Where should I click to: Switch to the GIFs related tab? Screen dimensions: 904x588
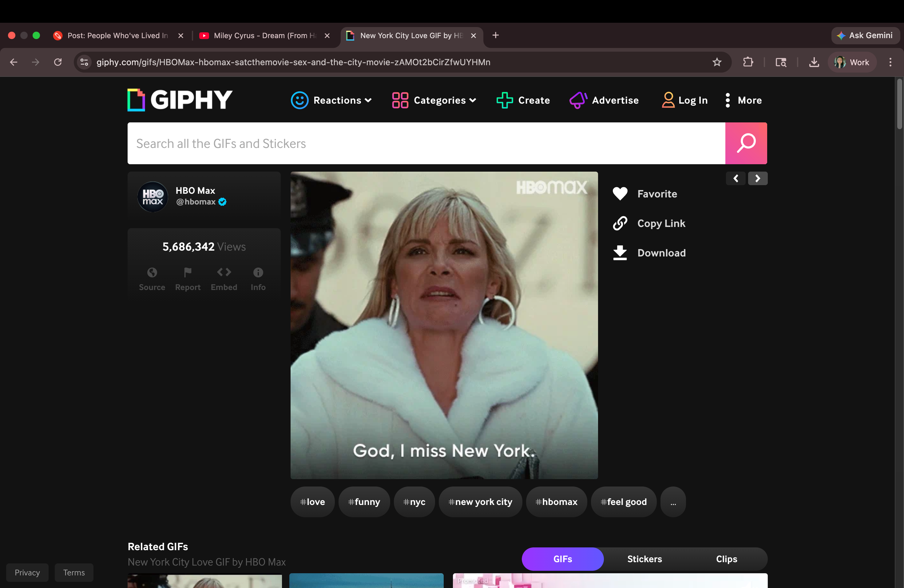pyautogui.click(x=562, y=559)
